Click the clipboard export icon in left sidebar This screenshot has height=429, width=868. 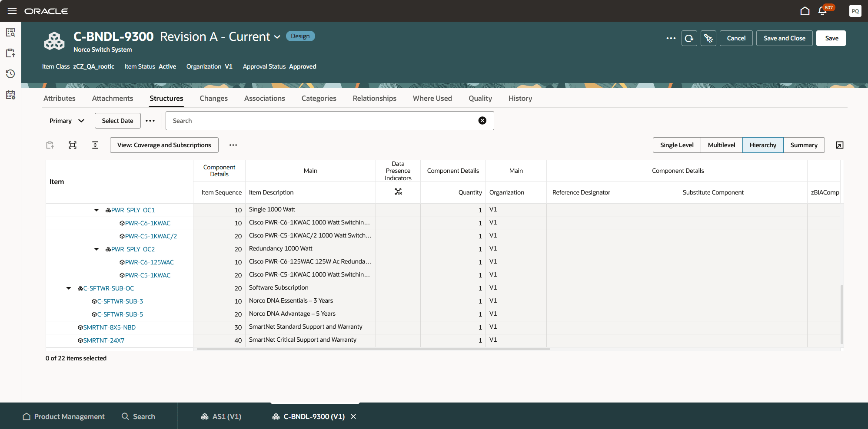10,53
